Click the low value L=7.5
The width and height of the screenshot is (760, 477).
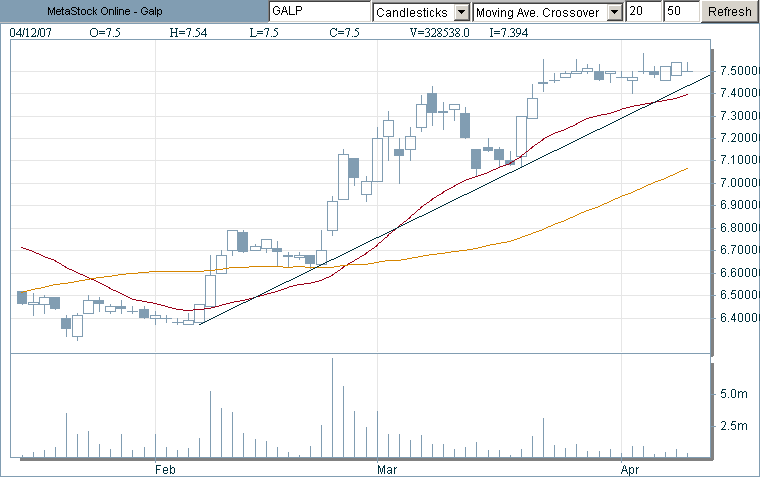tap(264, 33)
